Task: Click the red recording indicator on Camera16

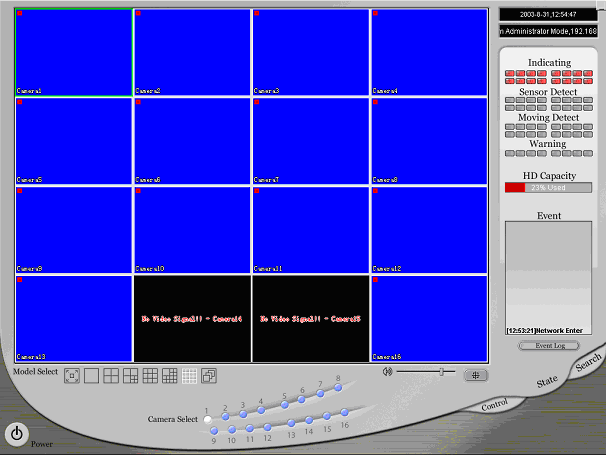Action: coord(375,279)
